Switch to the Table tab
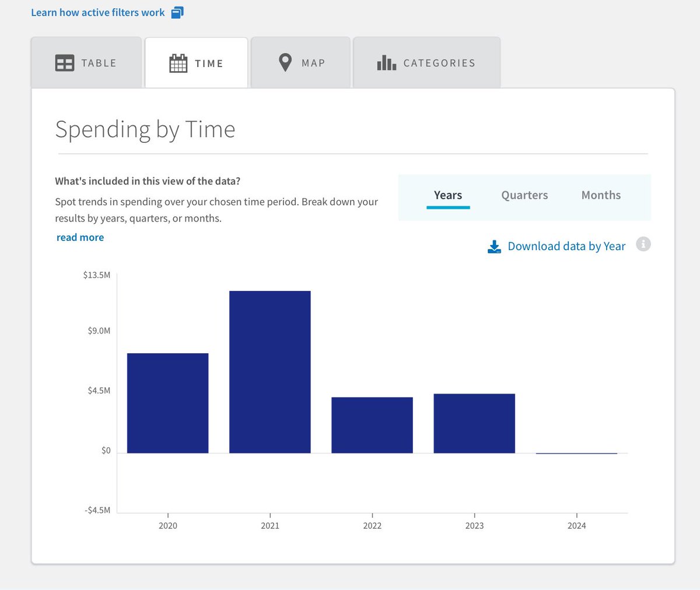This screenshot has height=590, width=700. click(86, 63)
